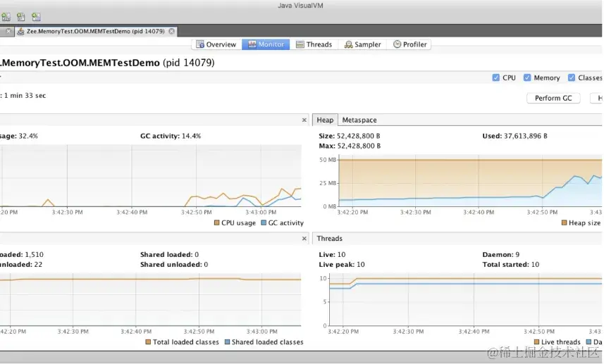Click the heap Size 52,428,800 B value
The width and height of the screenshot is (604, 364).
pyautogui.click(x=359, y=136)
